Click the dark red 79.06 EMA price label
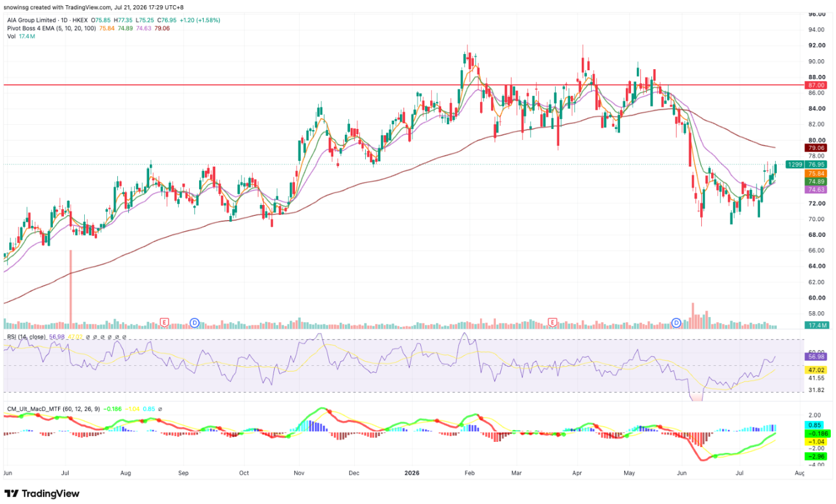Screen dimensions: 836x504 (816, 148)
